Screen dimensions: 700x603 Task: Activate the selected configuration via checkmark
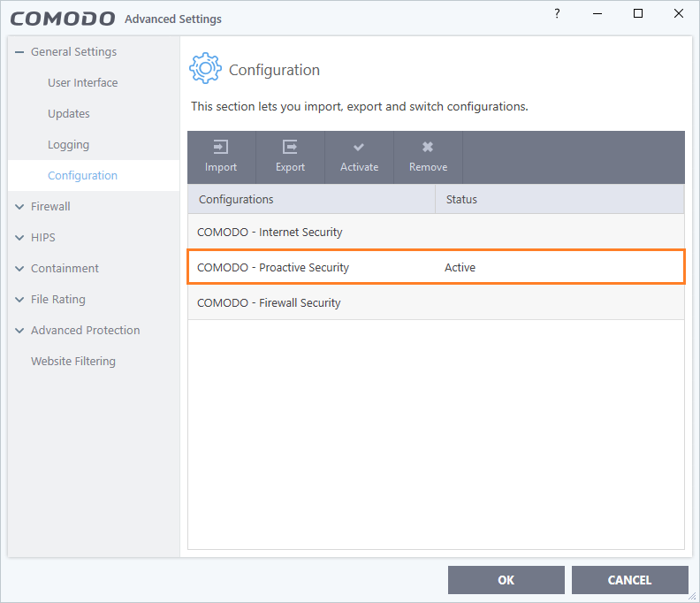pyautogui.click(x=359, y=147)
